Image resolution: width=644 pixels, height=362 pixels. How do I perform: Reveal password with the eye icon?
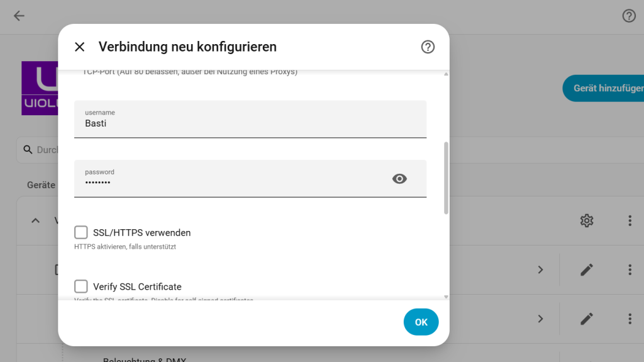point(399,179)
